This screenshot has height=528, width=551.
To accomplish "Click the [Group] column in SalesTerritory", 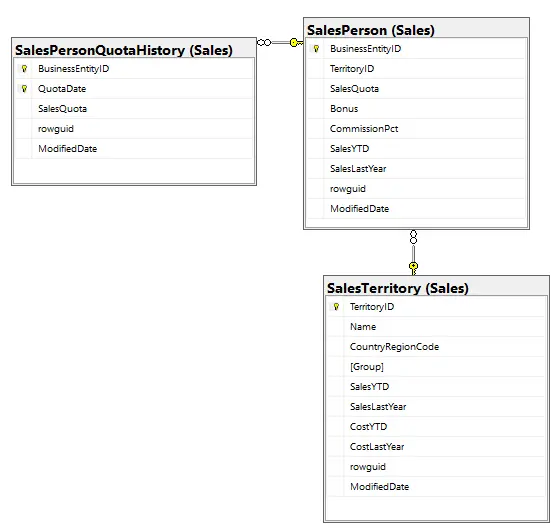I will pos(436,367).
